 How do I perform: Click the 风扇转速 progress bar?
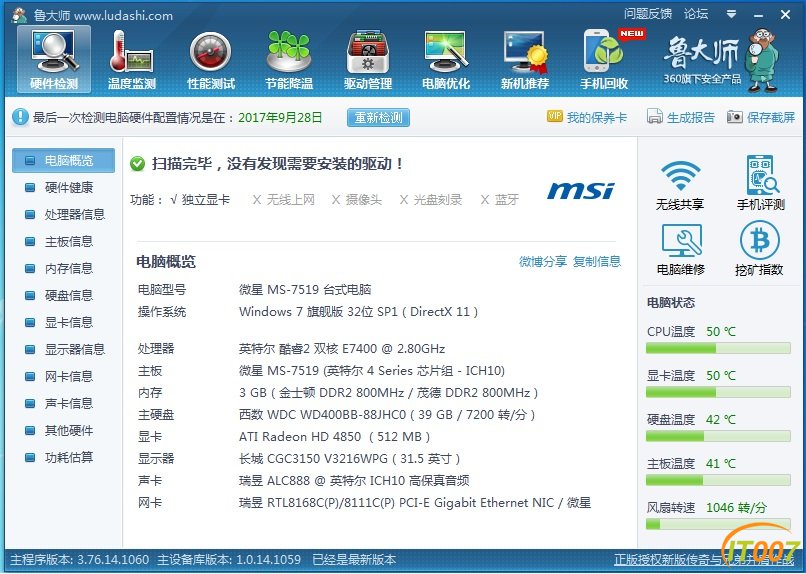tap(718, 525)
